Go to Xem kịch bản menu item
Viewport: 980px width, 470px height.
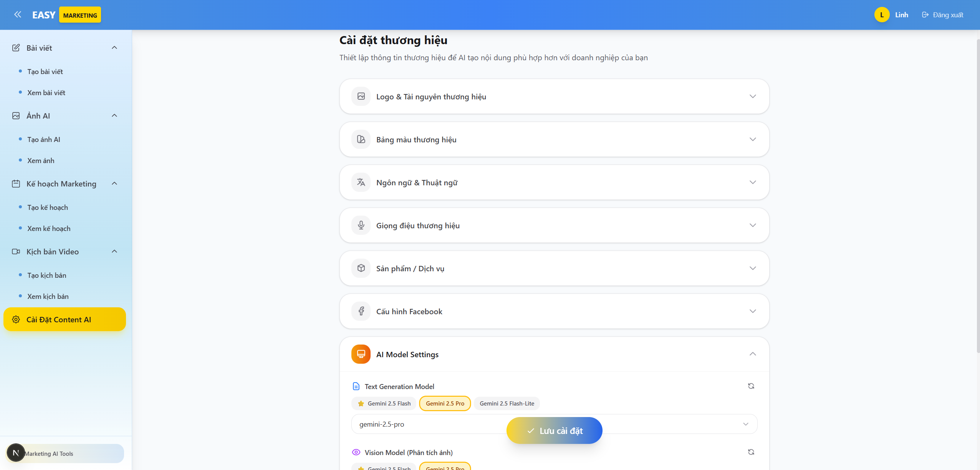coord(48,297)
